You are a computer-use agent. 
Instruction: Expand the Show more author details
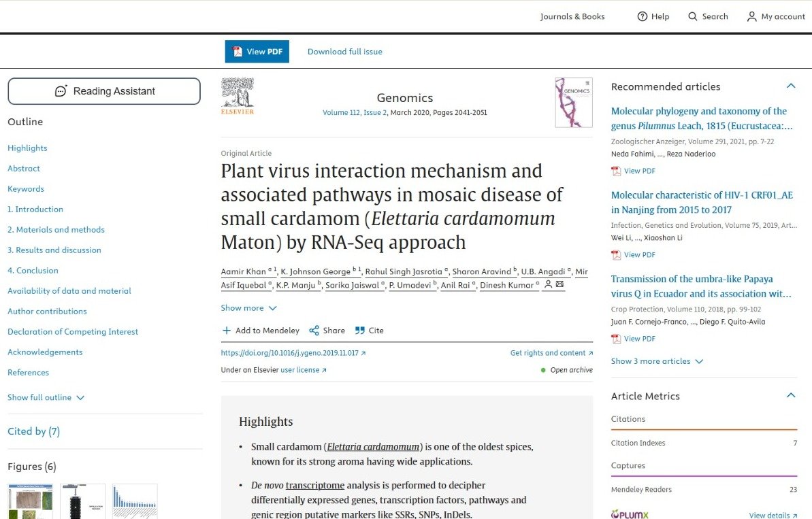point(248,307)
